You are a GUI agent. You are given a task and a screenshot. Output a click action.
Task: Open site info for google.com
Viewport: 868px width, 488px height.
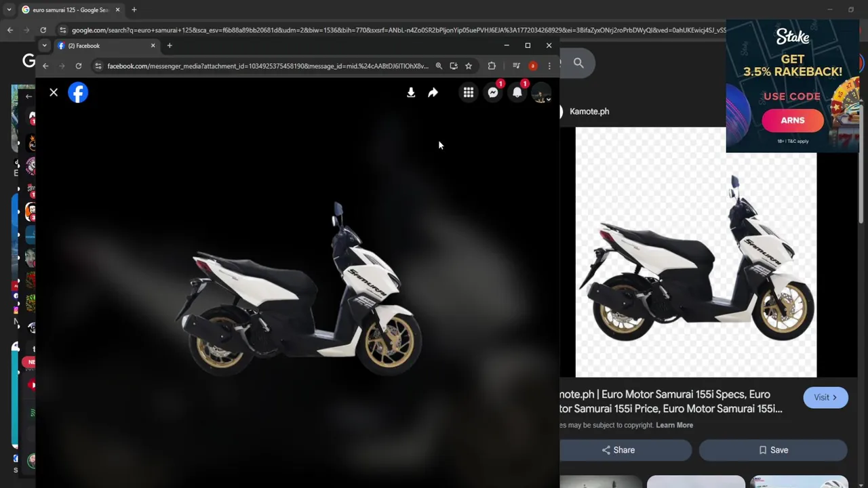63,30
